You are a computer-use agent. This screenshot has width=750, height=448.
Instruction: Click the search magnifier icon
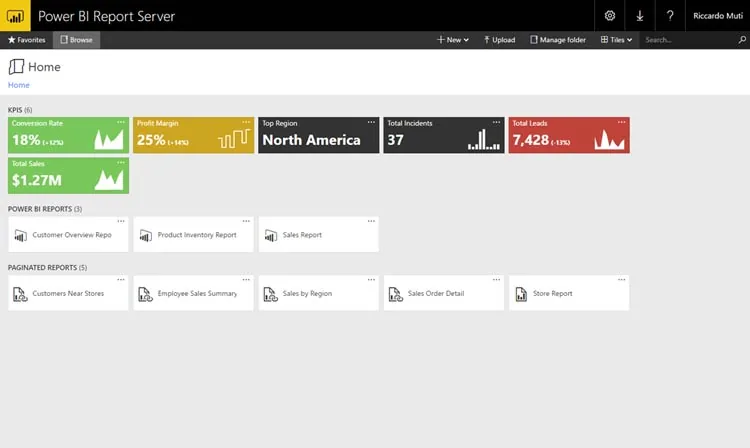tap(742, 40)
